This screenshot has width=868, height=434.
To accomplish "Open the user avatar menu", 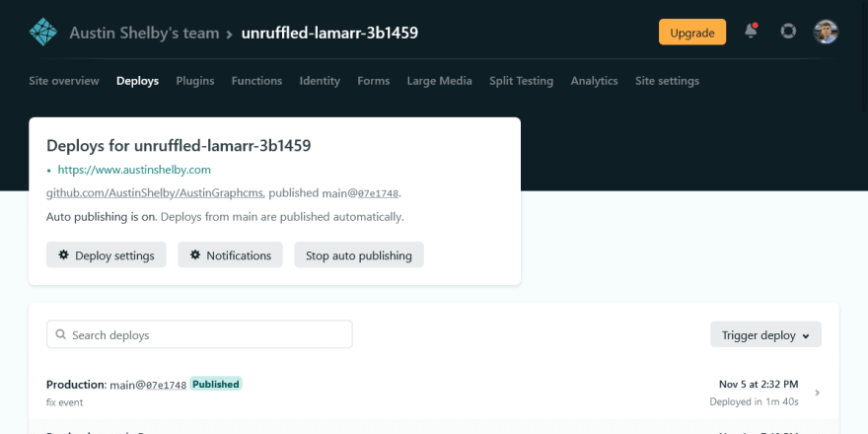I will [x=826, y=32].
